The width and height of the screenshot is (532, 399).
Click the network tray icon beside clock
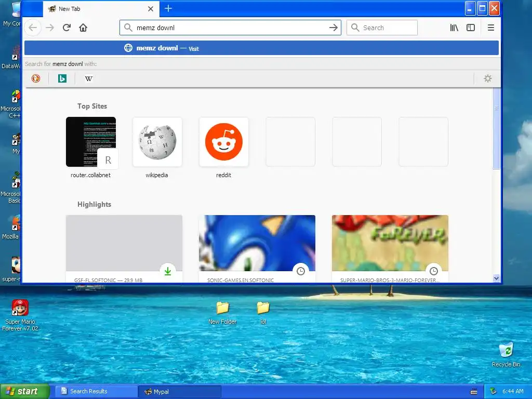click(x=494, y=392)
